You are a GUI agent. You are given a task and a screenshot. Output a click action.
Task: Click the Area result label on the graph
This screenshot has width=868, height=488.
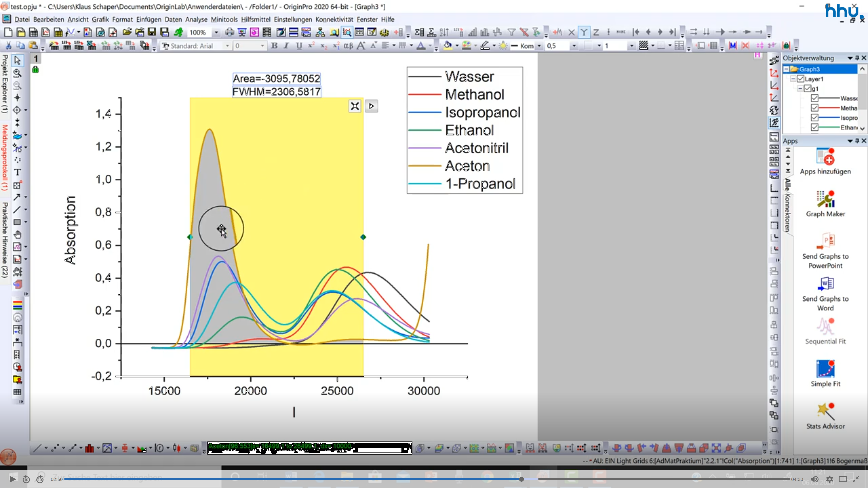click(x=276, y=79)
